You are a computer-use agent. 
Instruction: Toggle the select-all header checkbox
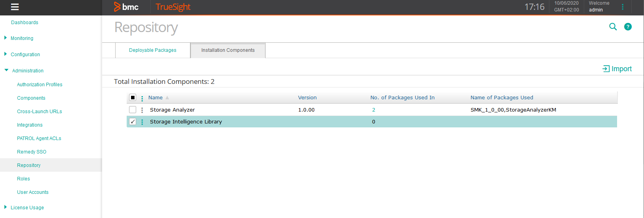pos(133,98)
